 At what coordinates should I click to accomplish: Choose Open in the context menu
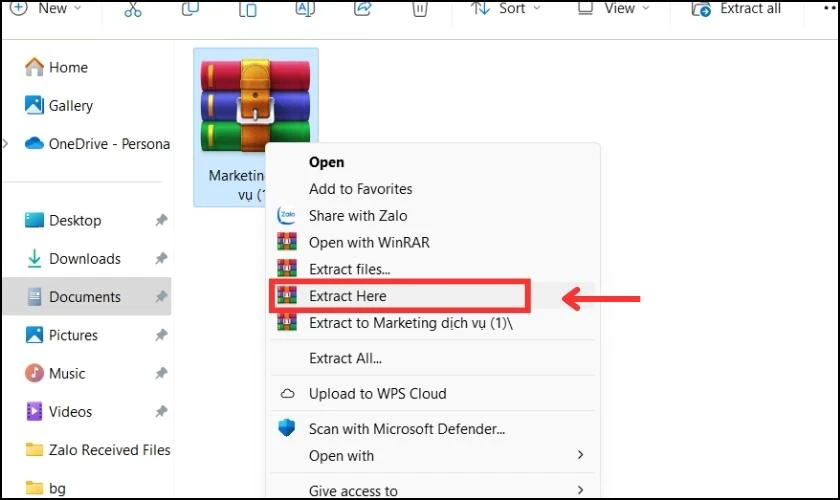[433, 162]
